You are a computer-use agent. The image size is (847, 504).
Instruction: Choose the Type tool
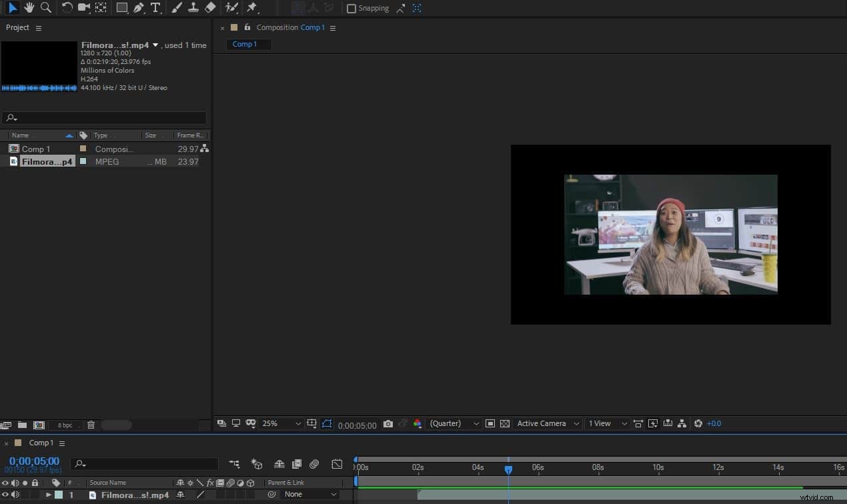click(x=155, y=8)
